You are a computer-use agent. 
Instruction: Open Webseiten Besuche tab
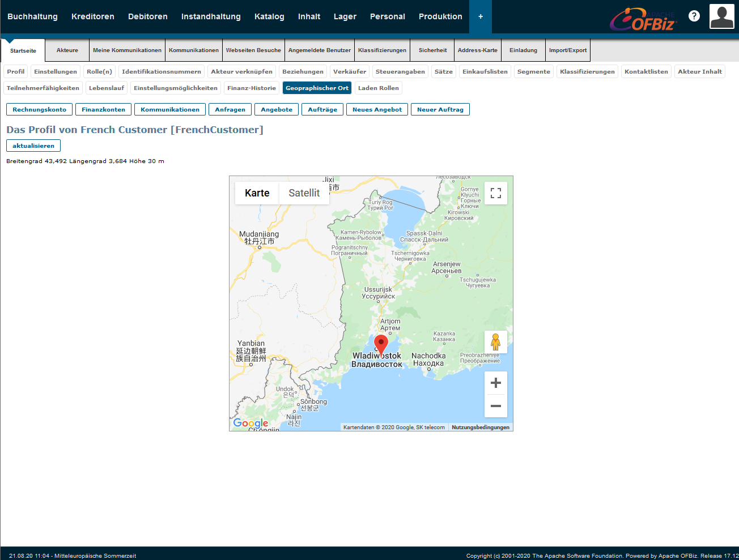tap(253, 50)
